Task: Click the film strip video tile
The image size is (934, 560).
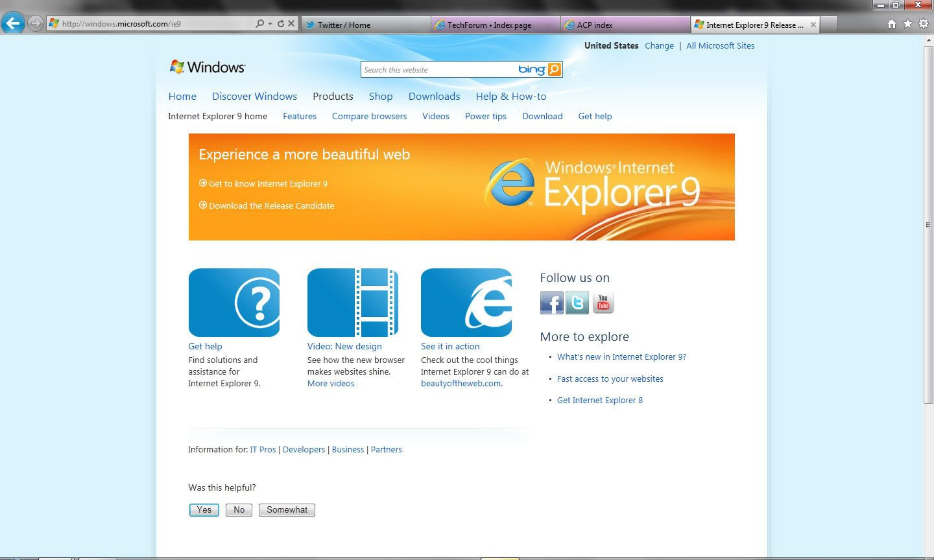Action: point(353,303)
